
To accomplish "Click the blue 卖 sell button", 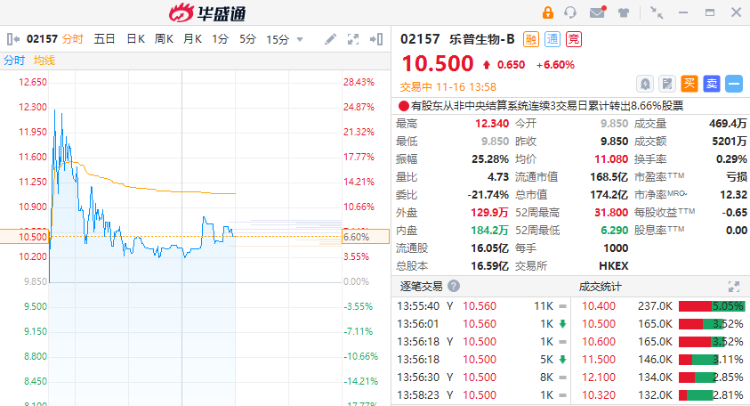I will point(711,84).
